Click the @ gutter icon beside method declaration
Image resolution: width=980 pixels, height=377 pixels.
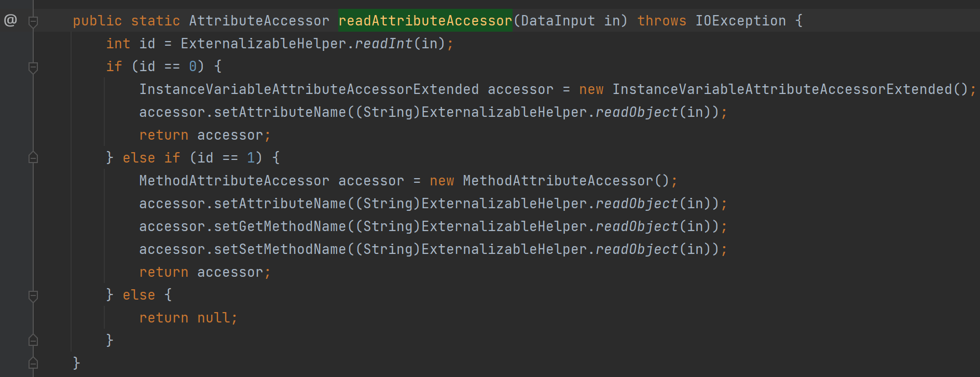[x=10, y=21]
